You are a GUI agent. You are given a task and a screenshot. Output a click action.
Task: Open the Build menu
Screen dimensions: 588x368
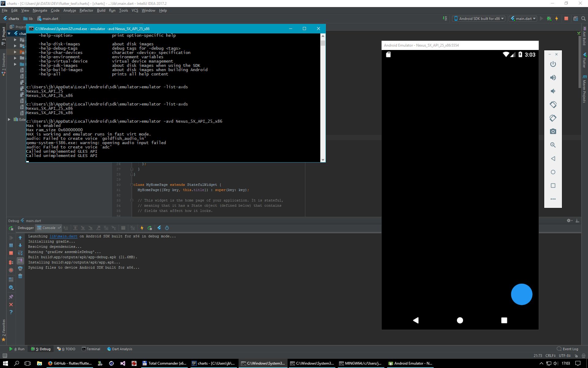click(101, 10)
